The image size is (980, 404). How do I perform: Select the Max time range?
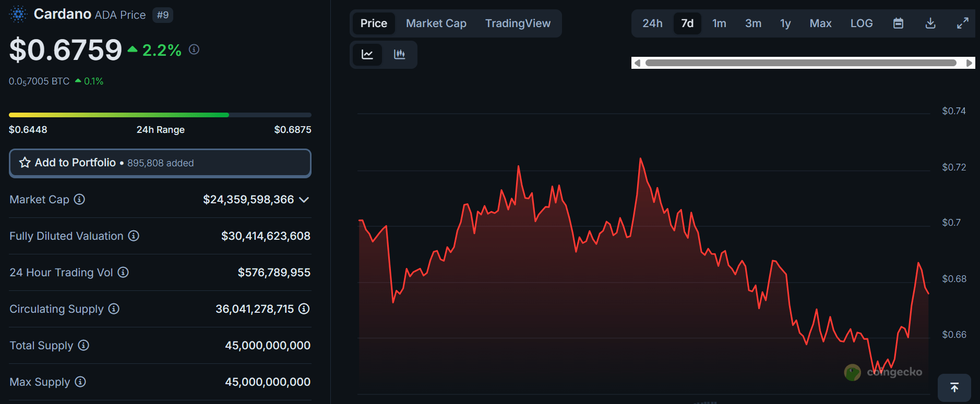tap(820, 23)
